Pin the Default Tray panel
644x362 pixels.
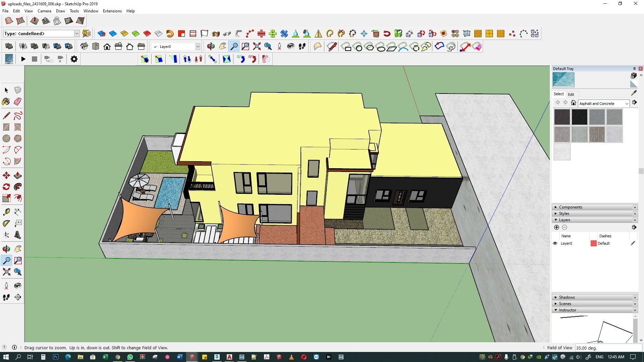tap(634, 69)
